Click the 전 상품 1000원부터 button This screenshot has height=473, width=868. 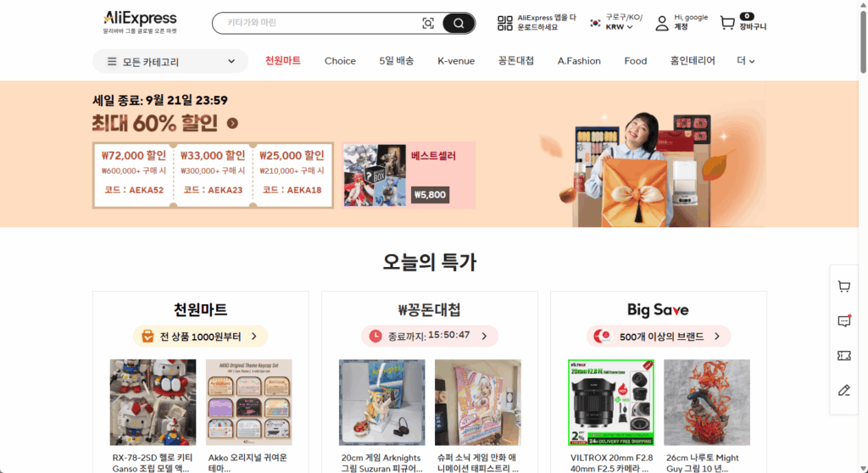200,337
